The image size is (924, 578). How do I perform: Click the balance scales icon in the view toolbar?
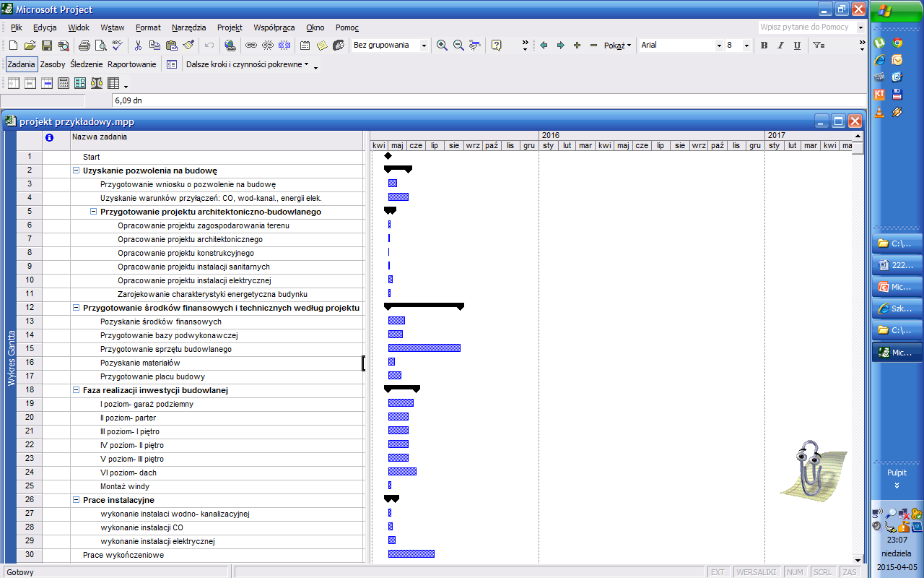coord(97,83)
